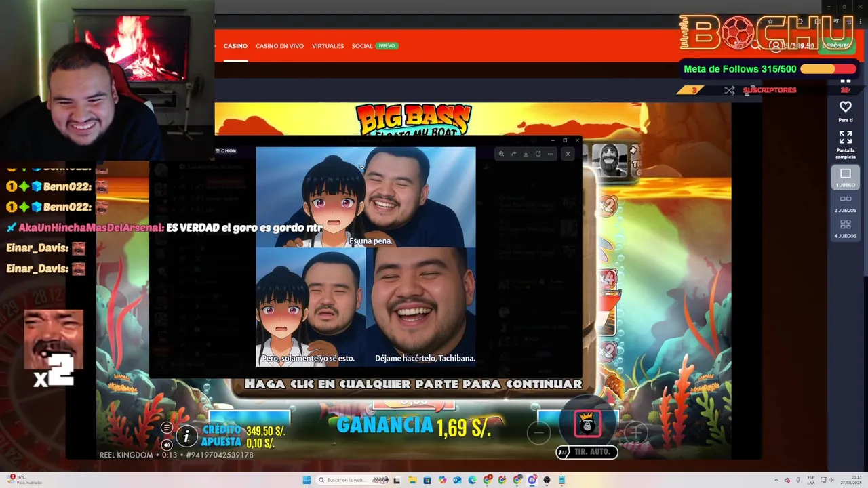This screenshot has width=868, height=488.
Task: Open Discord from the taskbar
Action: pos(532,480)
